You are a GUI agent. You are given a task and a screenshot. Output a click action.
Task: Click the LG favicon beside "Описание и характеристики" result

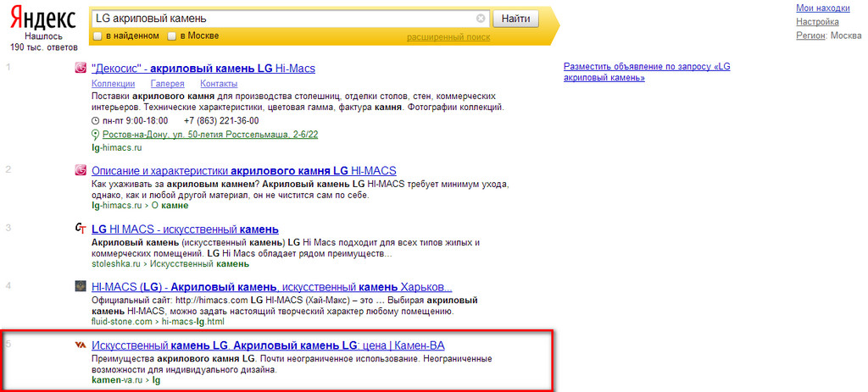coord(81,170)
